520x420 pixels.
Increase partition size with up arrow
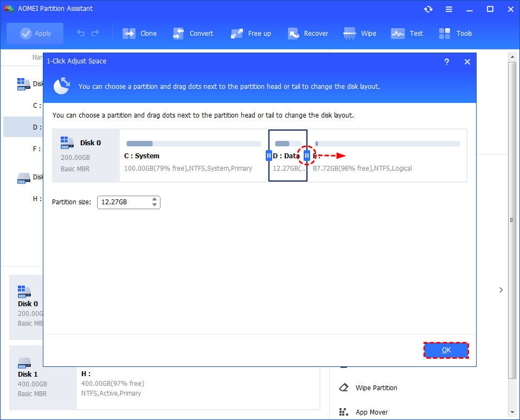155,199
